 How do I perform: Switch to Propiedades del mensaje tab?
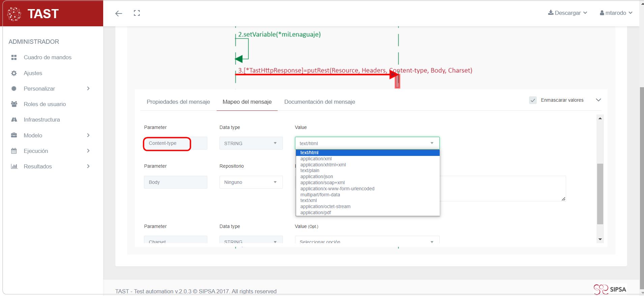(x=178, y=102)
